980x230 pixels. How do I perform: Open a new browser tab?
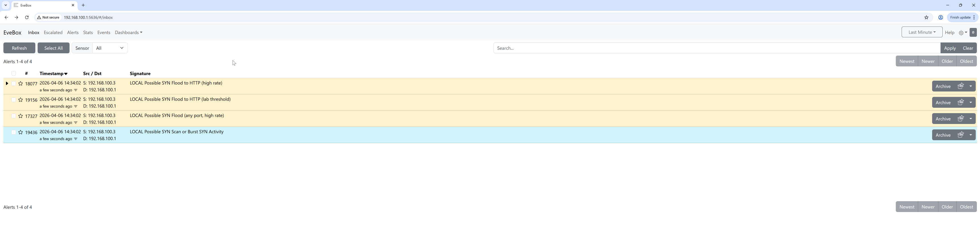pyautogui.click(x=83, y=5)
